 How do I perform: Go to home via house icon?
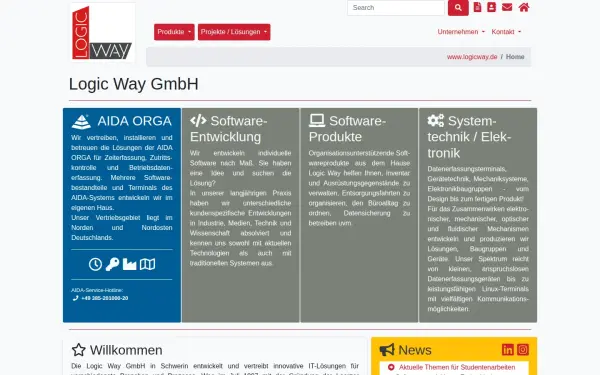coord(524,7)
